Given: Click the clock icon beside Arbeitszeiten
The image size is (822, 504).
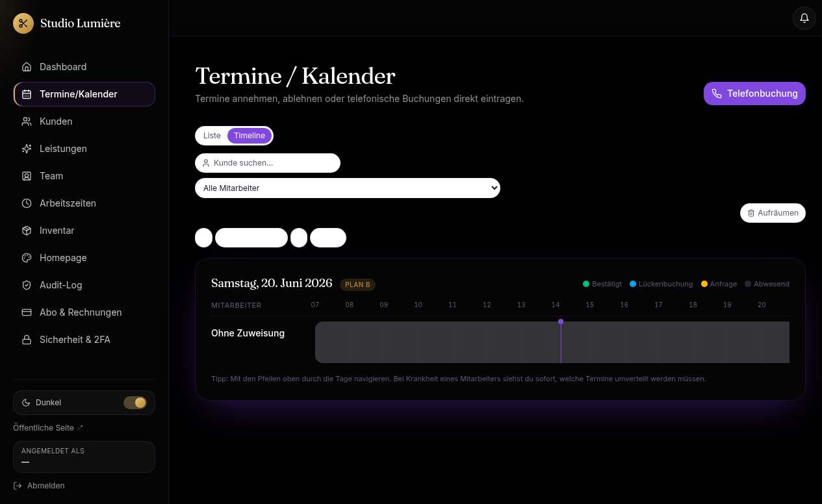Looking at the screenshot, I should point(27,203).
